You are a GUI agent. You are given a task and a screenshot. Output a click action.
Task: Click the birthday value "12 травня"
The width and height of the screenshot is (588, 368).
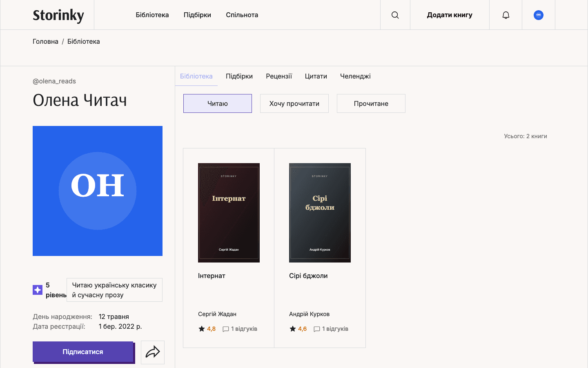(114, 316)
